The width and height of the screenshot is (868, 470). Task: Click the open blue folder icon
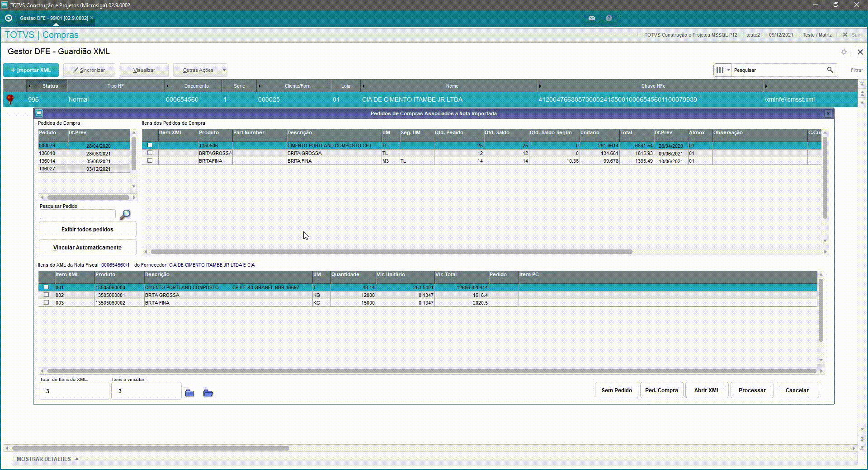pyautogui.click(x=208, y=393)
